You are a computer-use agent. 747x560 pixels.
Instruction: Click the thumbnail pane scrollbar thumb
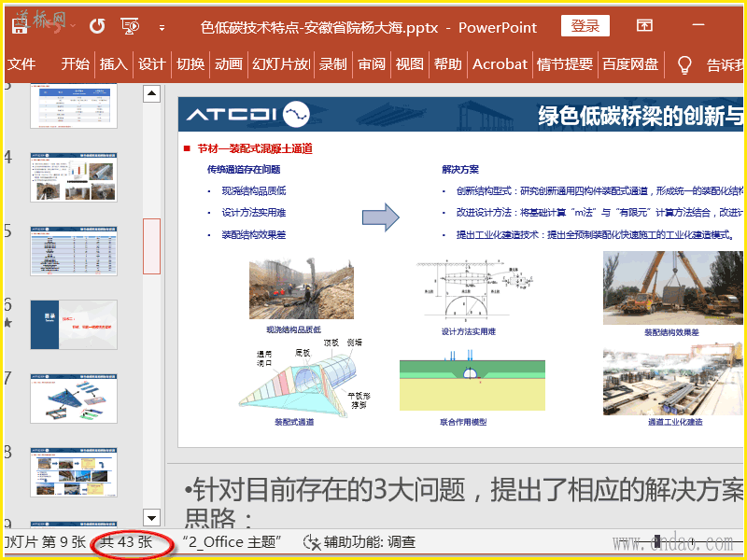[151, 246]
